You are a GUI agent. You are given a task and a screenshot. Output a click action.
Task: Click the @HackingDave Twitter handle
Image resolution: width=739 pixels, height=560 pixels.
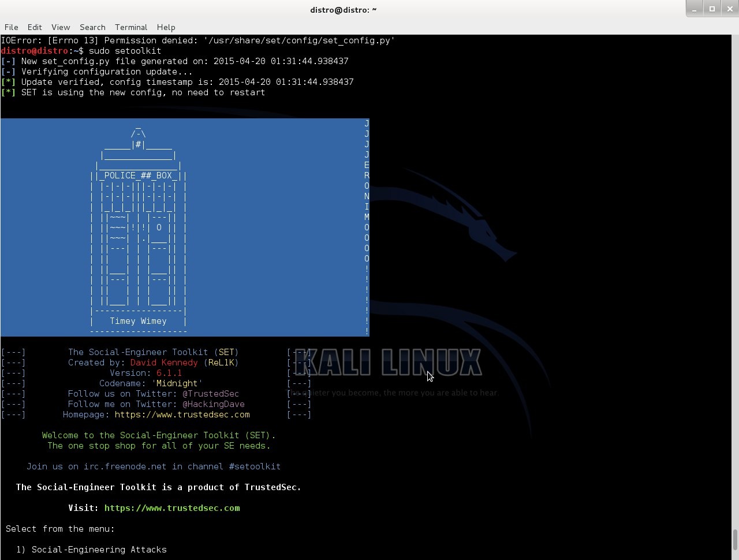pos(214,404)
